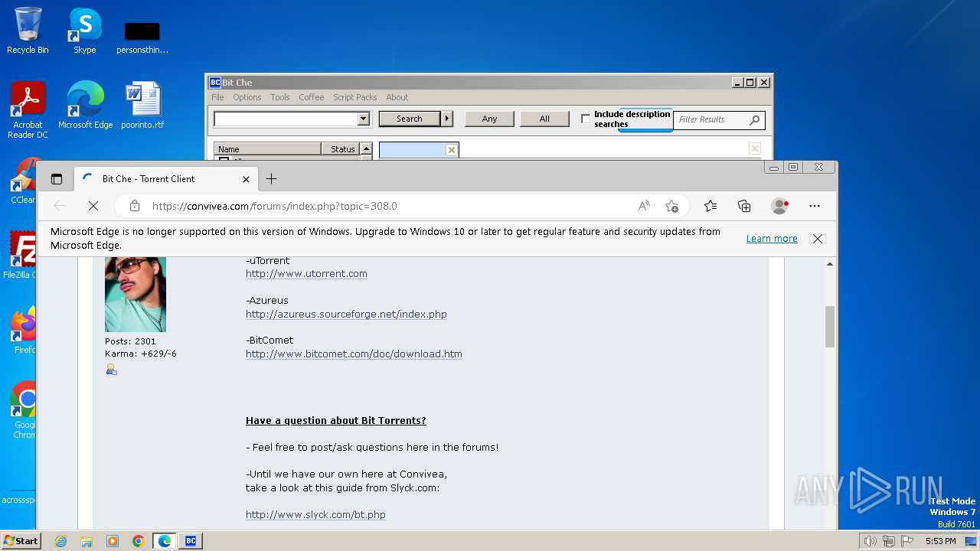
Task: Click the Action Center flag tray icon
Action: [908, 541]
